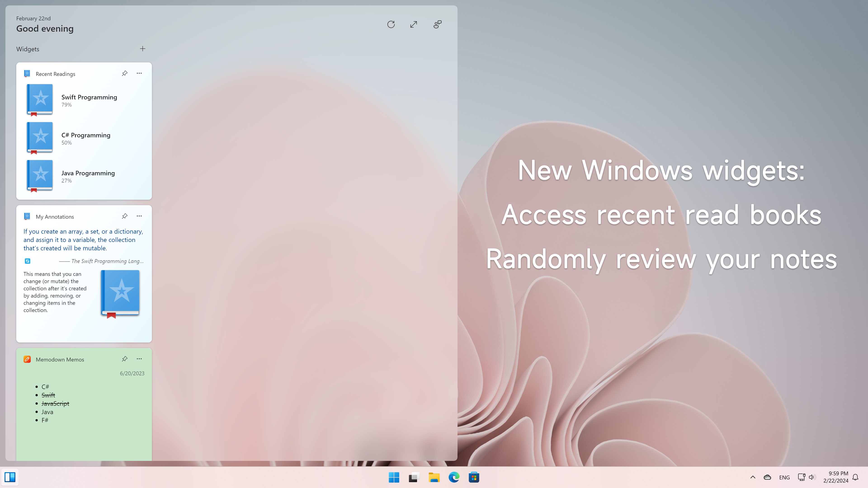Open the Recent Readings more options menu

pos(139,73)
